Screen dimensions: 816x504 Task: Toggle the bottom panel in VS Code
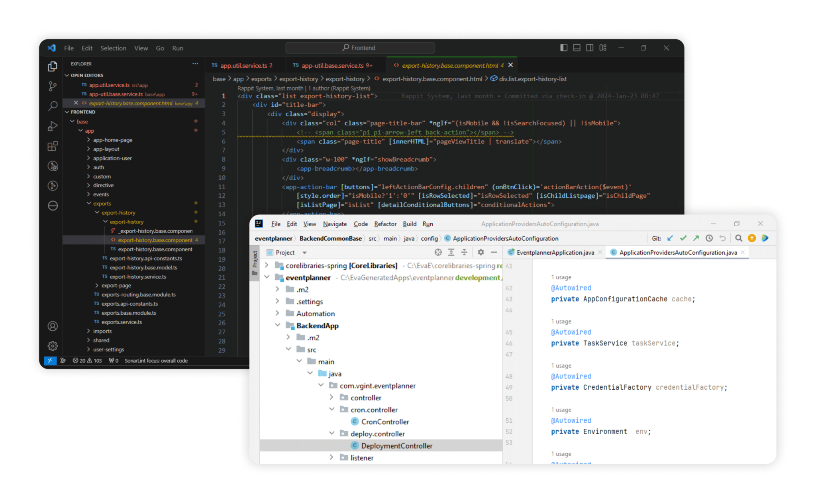(x=577, y=47)
